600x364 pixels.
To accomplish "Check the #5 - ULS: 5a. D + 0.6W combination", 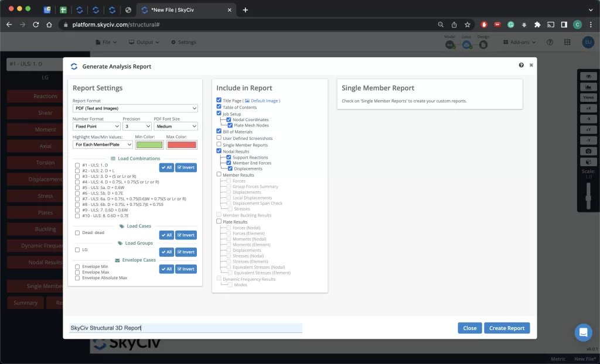I will (77, 188).
